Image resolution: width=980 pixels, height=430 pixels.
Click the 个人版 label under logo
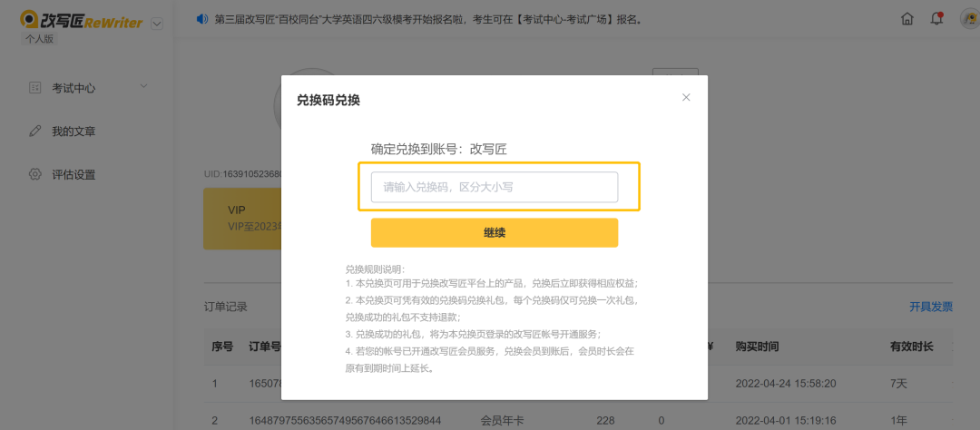39,38
